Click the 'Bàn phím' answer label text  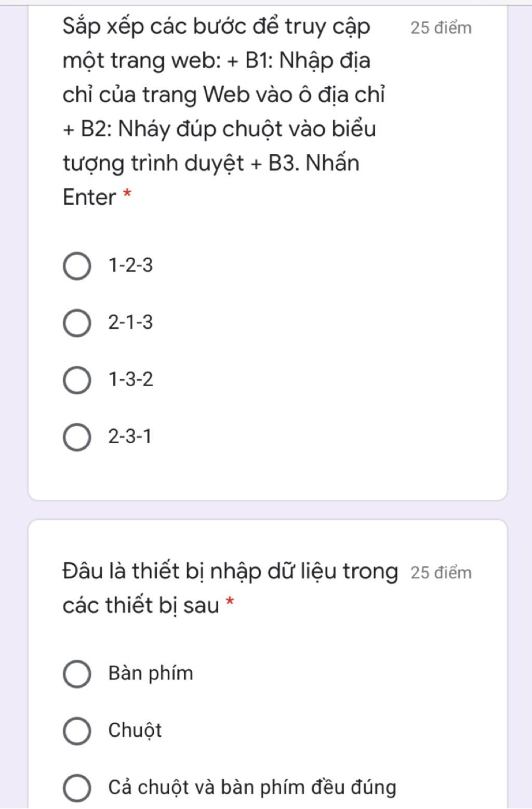pyautogui.click(x=151, y=673)
